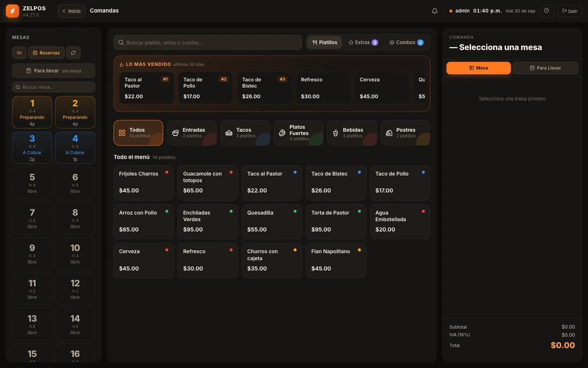Add Churros con cajeta to the order
588x368 pixels.
pos(272,261)
